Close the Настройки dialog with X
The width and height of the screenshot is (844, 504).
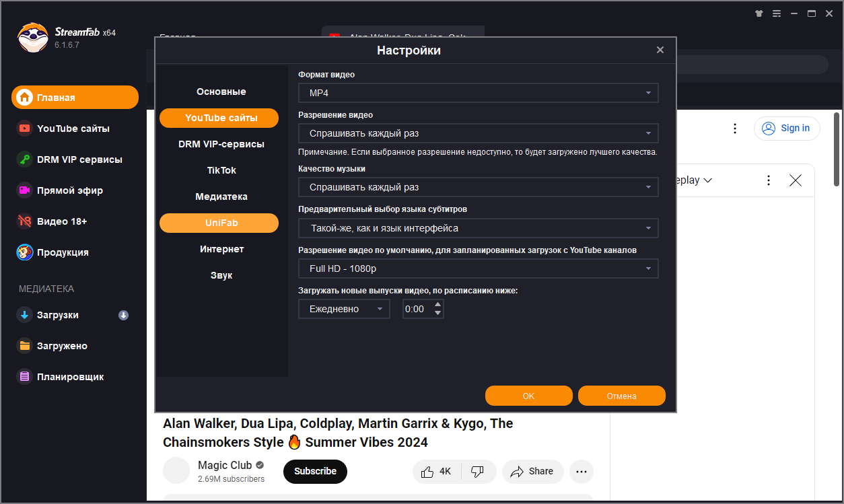pos(660,50)
